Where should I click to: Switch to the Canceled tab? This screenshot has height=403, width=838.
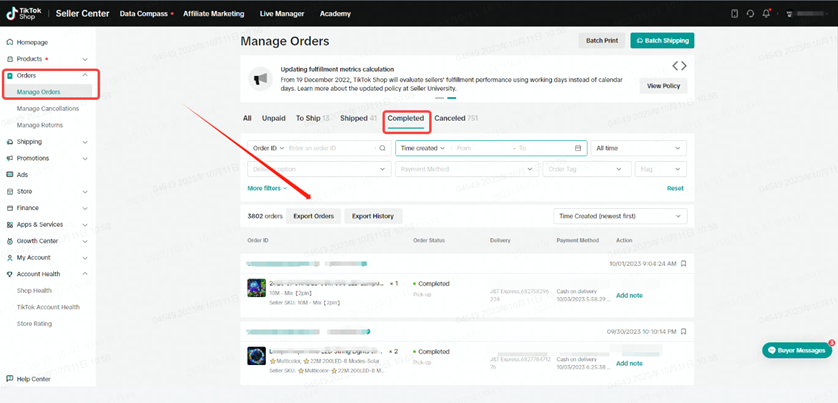456,118
